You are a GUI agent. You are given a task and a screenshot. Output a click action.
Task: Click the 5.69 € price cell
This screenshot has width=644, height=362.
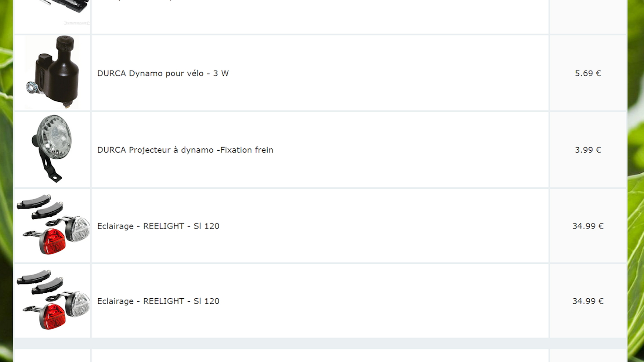[x=588, y=73]
